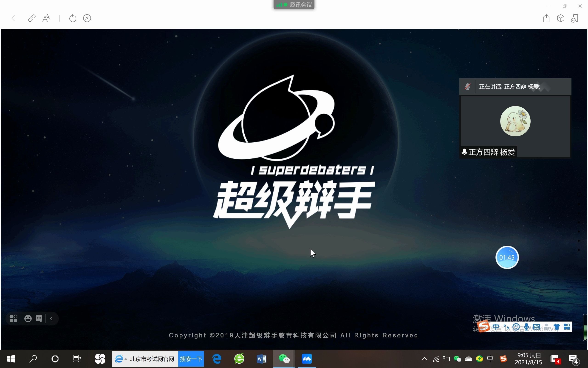Click the 搜索一下 search button
The height and width of the screenshot is (368, 588).
191,359
